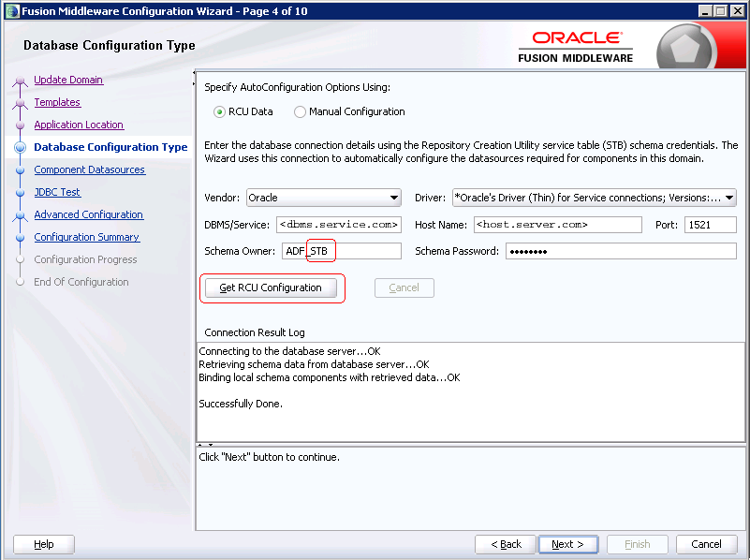Go to the Configuration Summary step
This screenshot has height=560, width=750.
pos(86,237)
